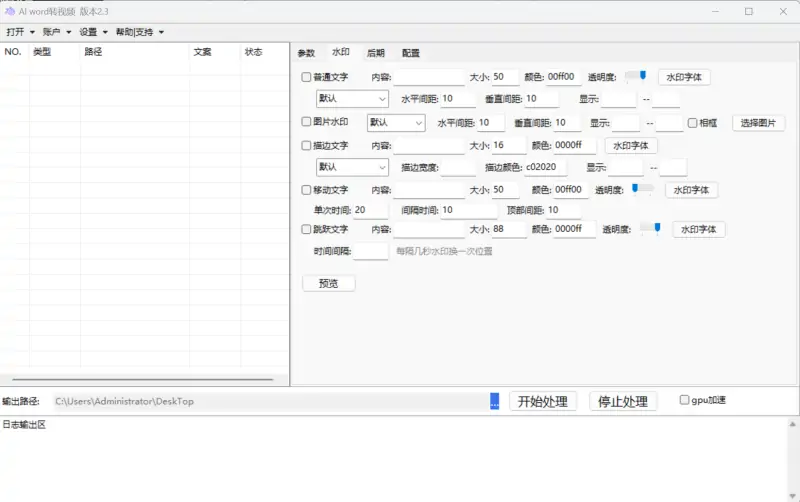Open the 设置 menu

tap(93, 32)
